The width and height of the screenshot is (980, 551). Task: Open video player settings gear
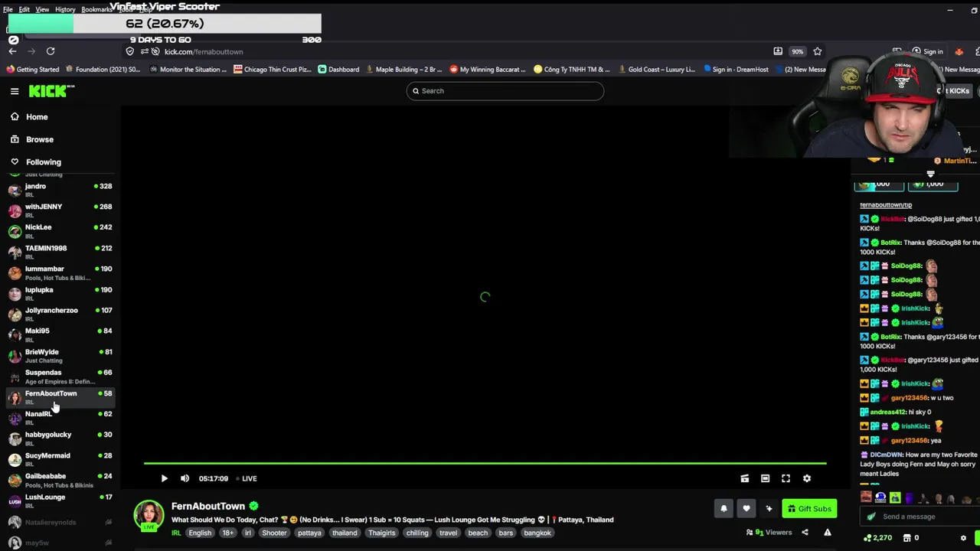click(806, 478)
